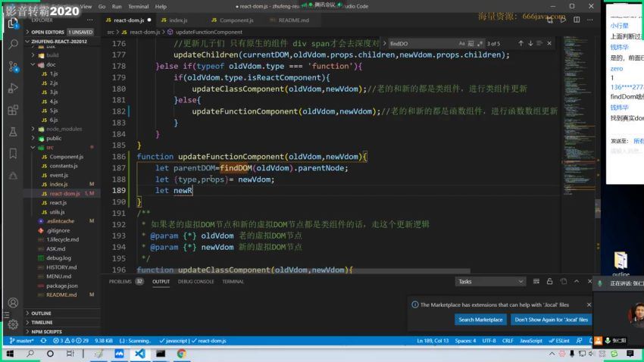Click the open log file icon in Output panel

tap(563, 282)
